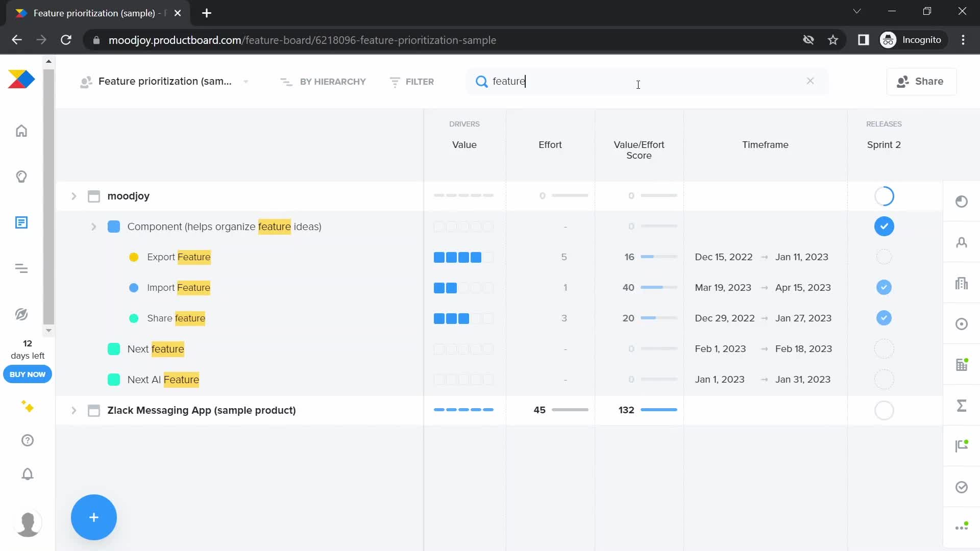The image size is (980, 551).
Task: Open the sigma formula icon in right panel
Action: (962, 406)
